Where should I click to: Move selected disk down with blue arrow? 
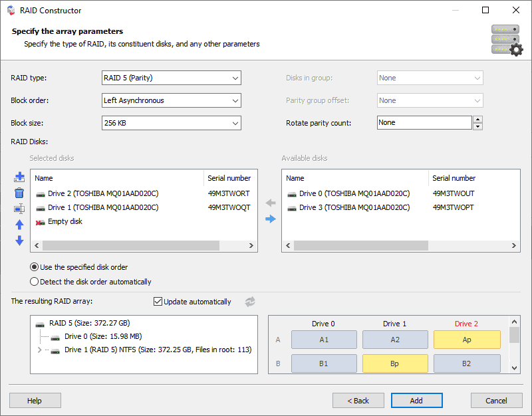pos(19,241)
